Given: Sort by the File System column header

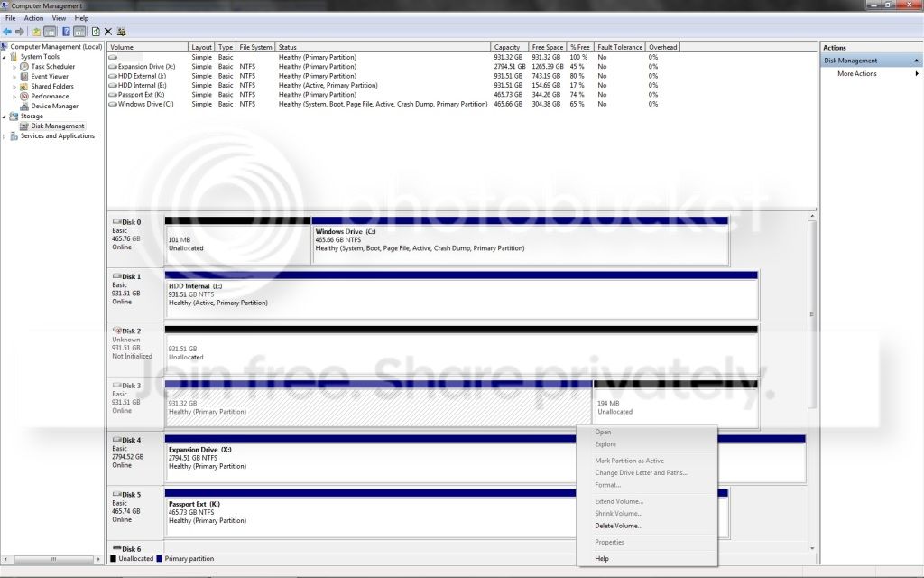Looking at the screenshot, I should pos(255,47).
